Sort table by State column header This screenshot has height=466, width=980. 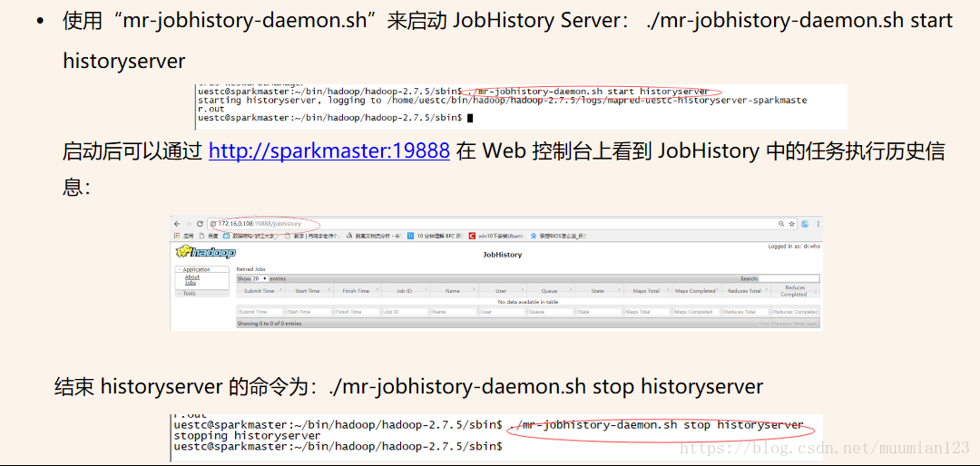coord(600,290)
